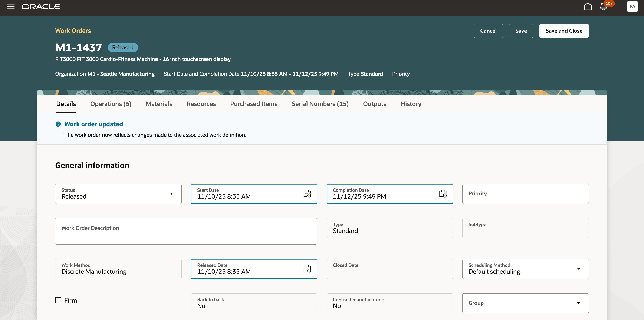
Task: Click the Cancel button
Action: coord(488,31)
